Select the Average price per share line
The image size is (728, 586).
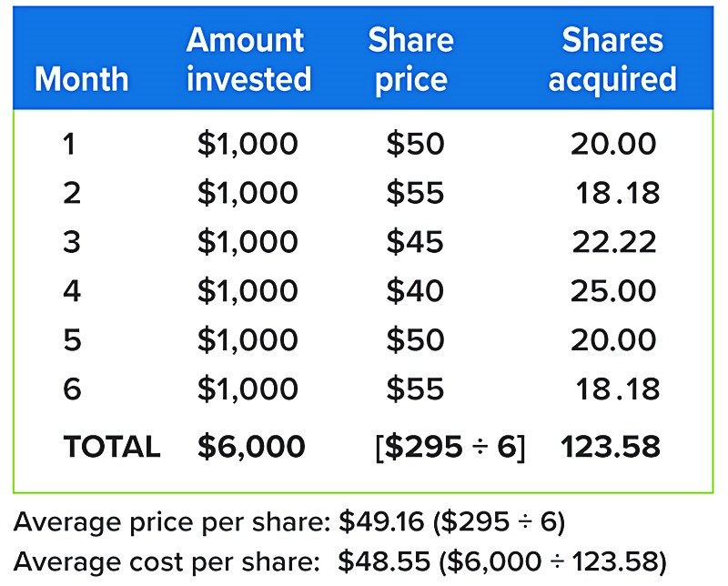(x=289, y=522)
